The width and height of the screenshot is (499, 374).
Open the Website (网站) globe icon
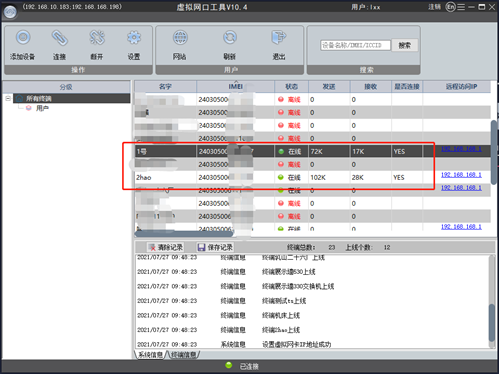tap(180, 38)
